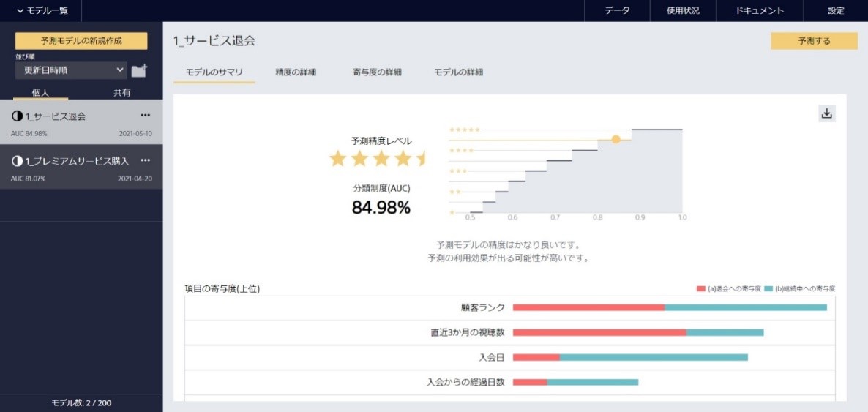Screen dimensions: 868x412
Task: Click the half-circle icon beside 1_サービス退会
Action: [17, 116]
